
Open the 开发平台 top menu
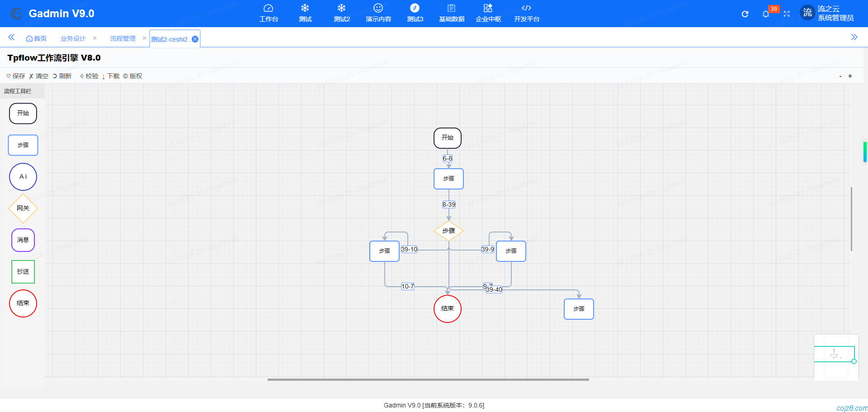[526, 13]
